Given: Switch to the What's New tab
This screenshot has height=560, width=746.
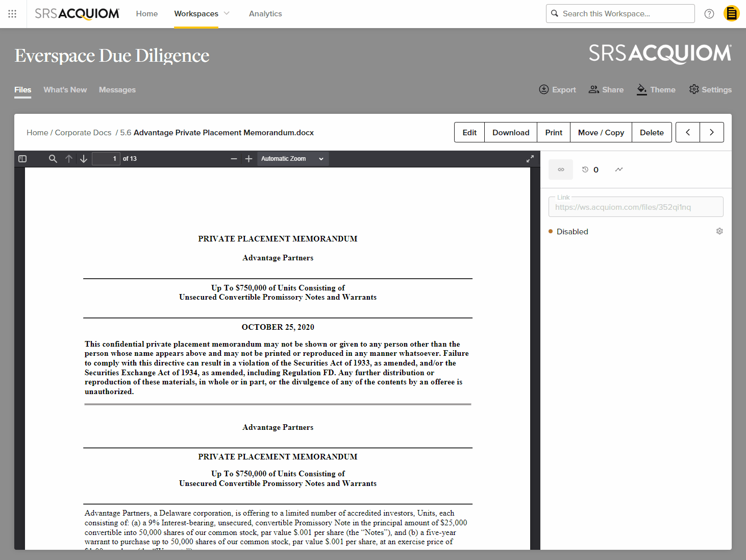Looking at the screenshot, I should (x=65, y=90).
